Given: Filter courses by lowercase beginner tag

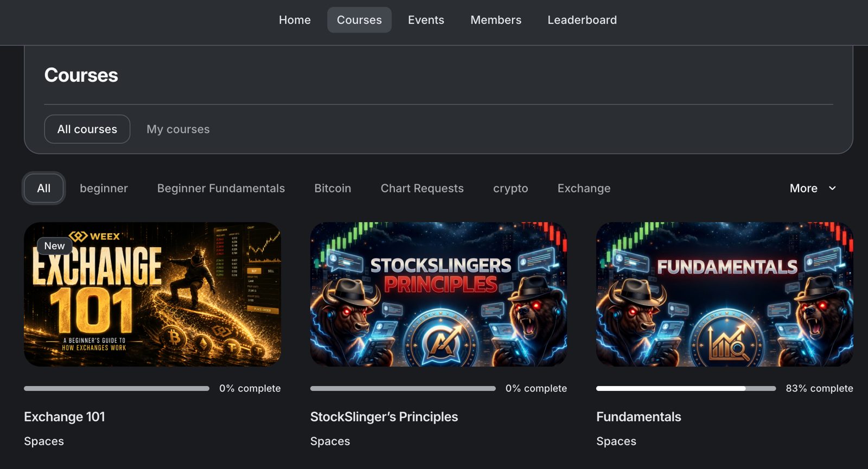Looking at the screenshot, I should tap(104, 188).
